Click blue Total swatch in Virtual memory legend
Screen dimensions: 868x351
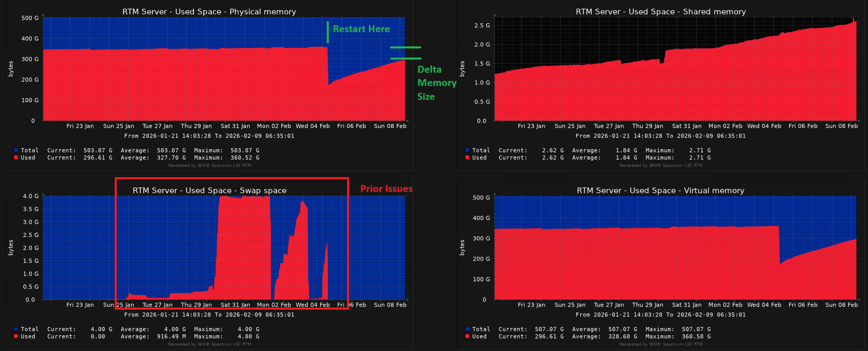point(467,329)
